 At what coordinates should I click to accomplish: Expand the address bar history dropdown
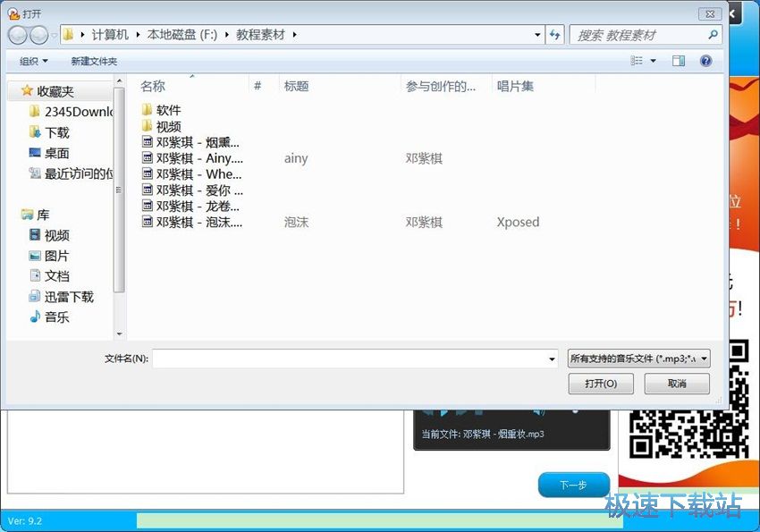coord(537,35)
